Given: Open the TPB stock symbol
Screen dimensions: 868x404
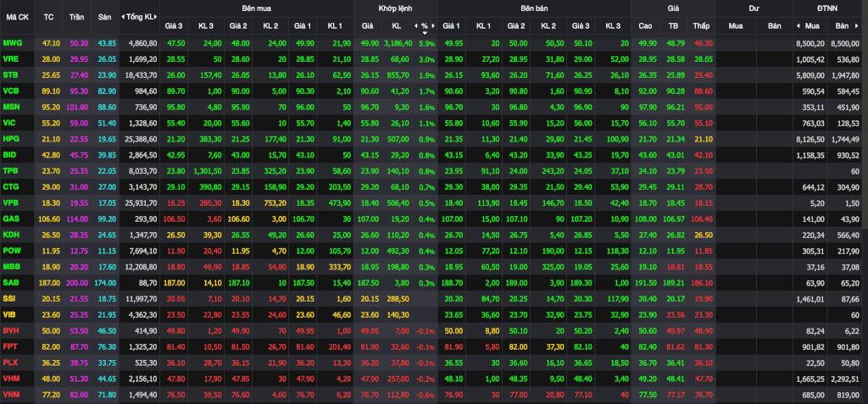Looking at the screenshot, I should (x=10, y=170).
